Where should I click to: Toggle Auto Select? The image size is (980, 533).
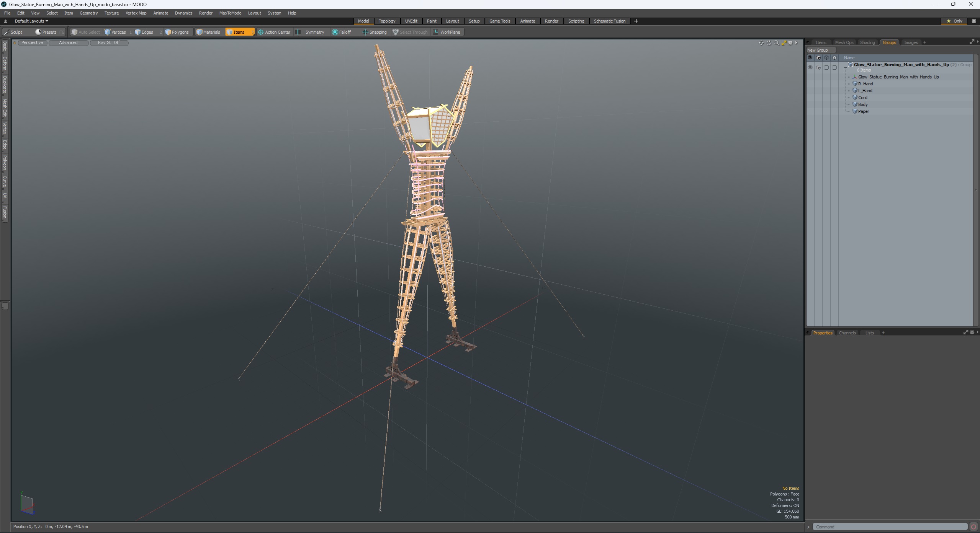tap(85, 32)
